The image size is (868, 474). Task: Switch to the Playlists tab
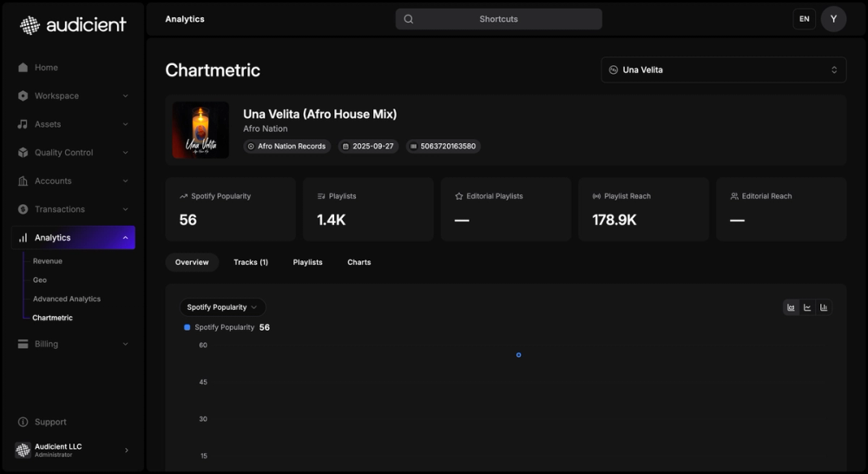click(x=308, y=262)
